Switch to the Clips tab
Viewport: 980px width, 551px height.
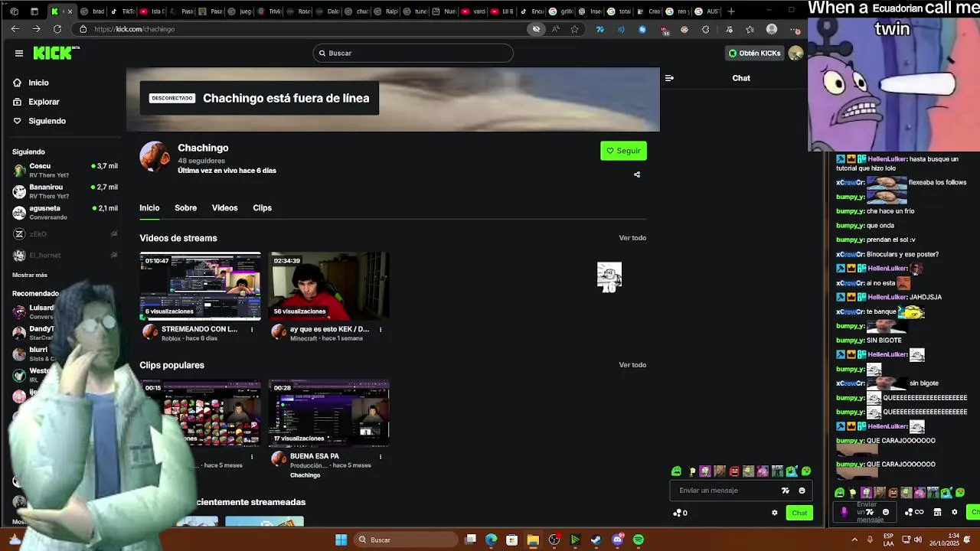click(x=262, y=208)
